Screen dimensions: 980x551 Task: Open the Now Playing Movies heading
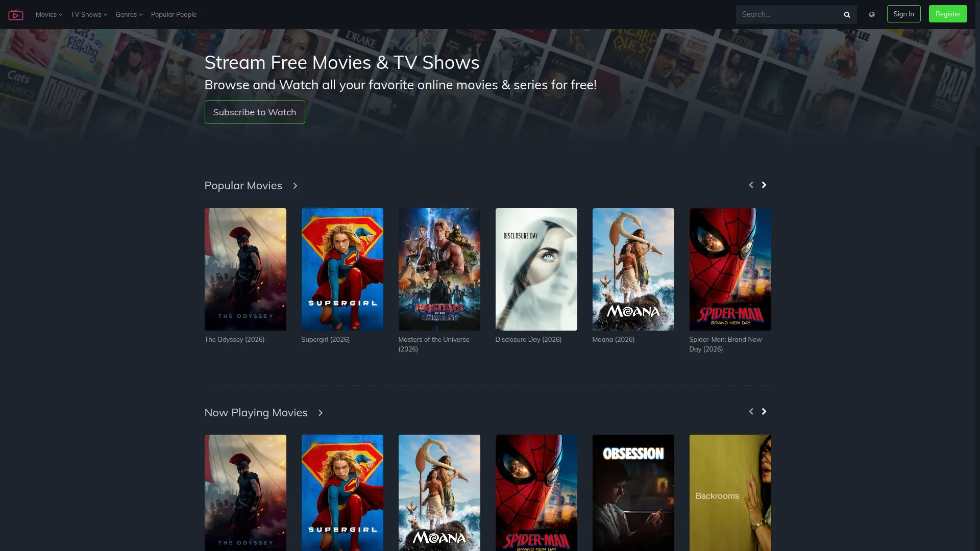(x=256, y=413)
